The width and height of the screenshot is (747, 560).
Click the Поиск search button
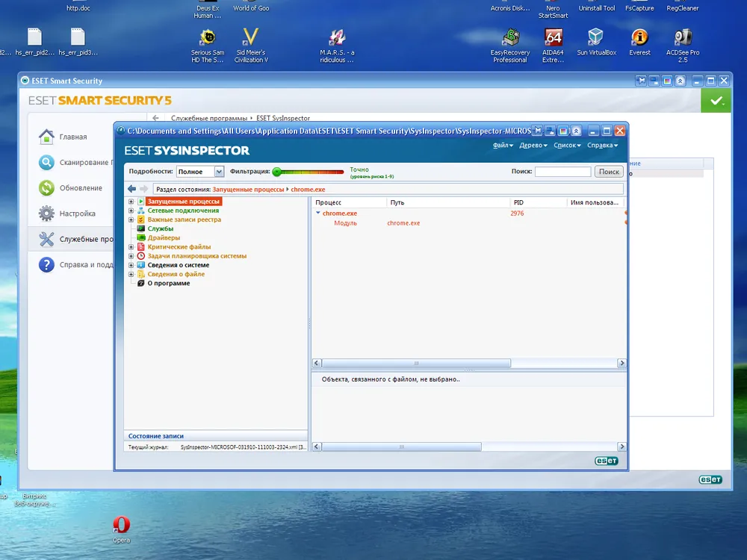609,172
